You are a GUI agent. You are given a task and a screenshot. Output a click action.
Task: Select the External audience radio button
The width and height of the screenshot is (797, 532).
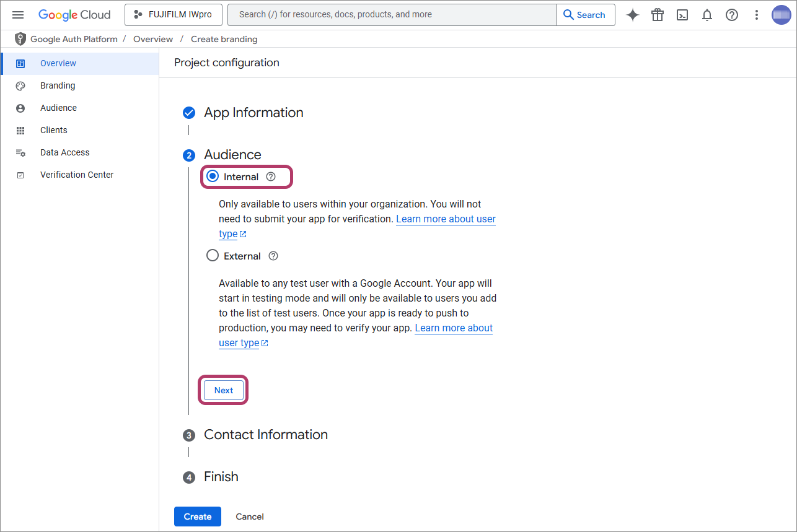(213, 256)
